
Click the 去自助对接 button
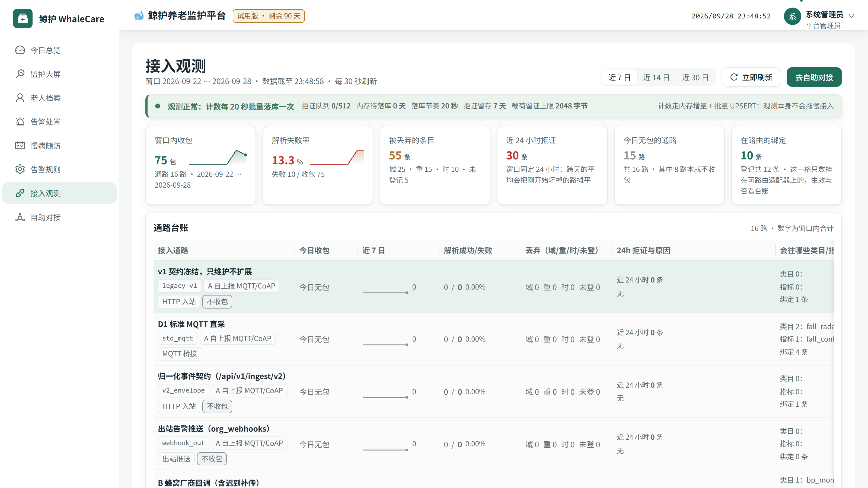[814, 77]
